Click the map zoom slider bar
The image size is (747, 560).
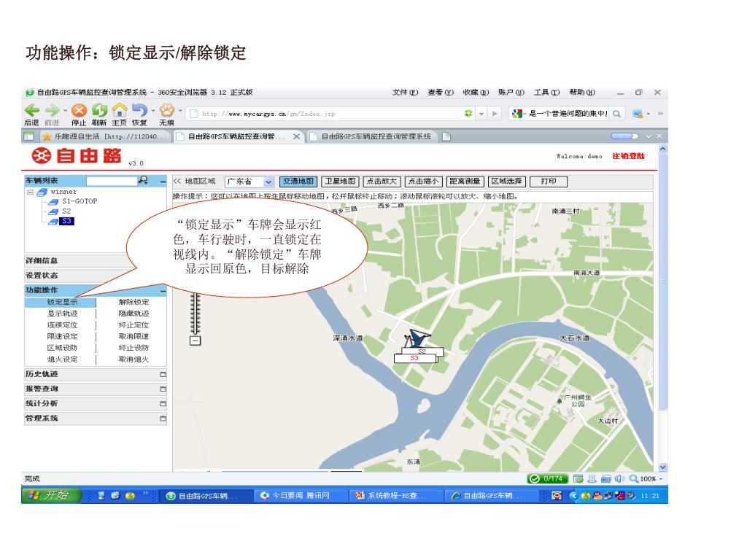coord(195,314)
